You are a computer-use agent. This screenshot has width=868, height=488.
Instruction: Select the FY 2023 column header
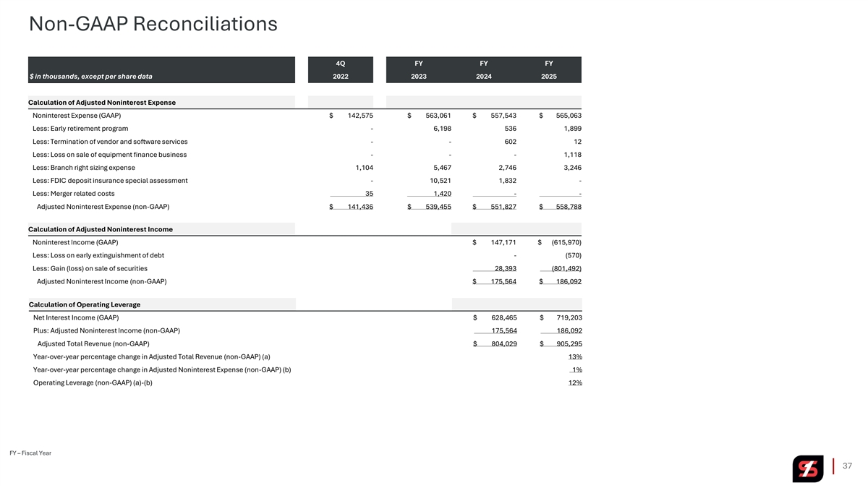[x=418, y=69]
